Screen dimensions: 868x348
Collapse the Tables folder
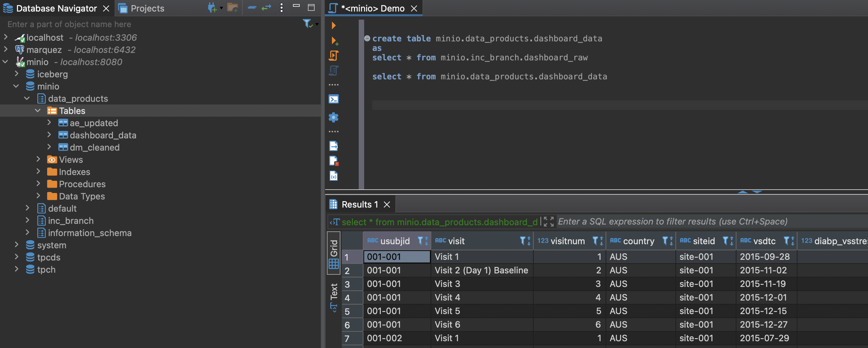[x=38, y=111]
